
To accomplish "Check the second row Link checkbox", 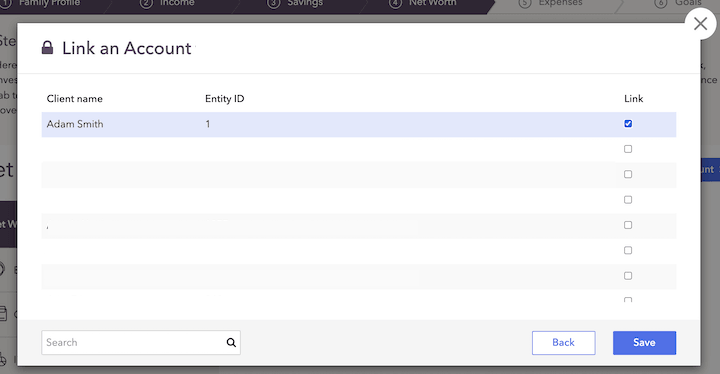I will pyautogui.click(x=628, y=149).
